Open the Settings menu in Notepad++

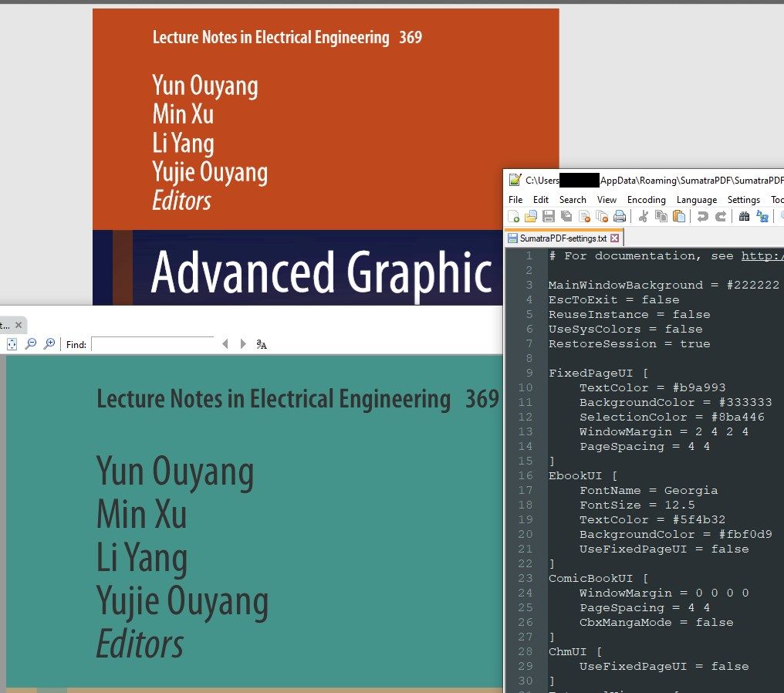coord(743,199)
